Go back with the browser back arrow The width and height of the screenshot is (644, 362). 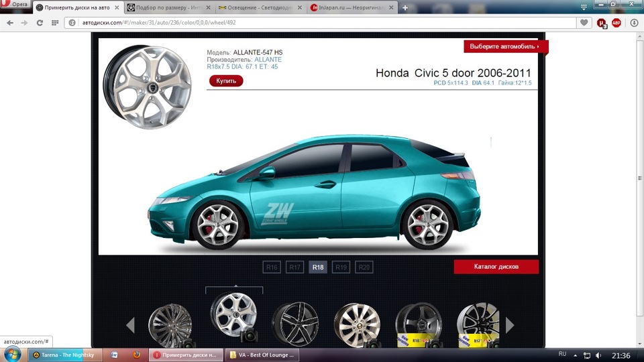click(10, 23)
